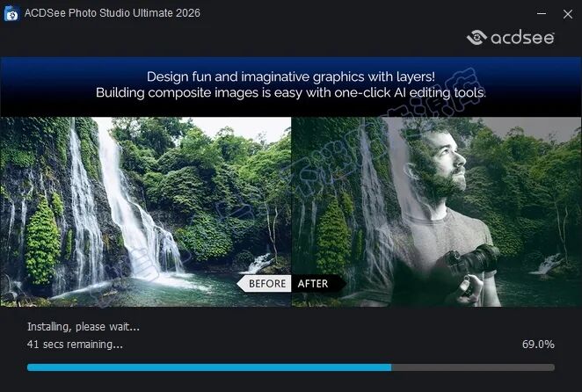This screenshot has width=582, height=392.
Task: Click the ACDSee app icon in title bar
Action: pos(11,13)
